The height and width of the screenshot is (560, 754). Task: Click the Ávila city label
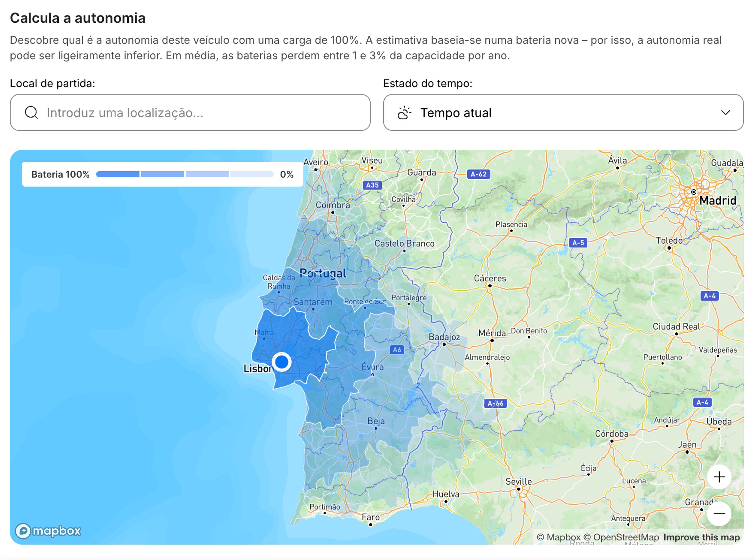[x=617, y=160]
